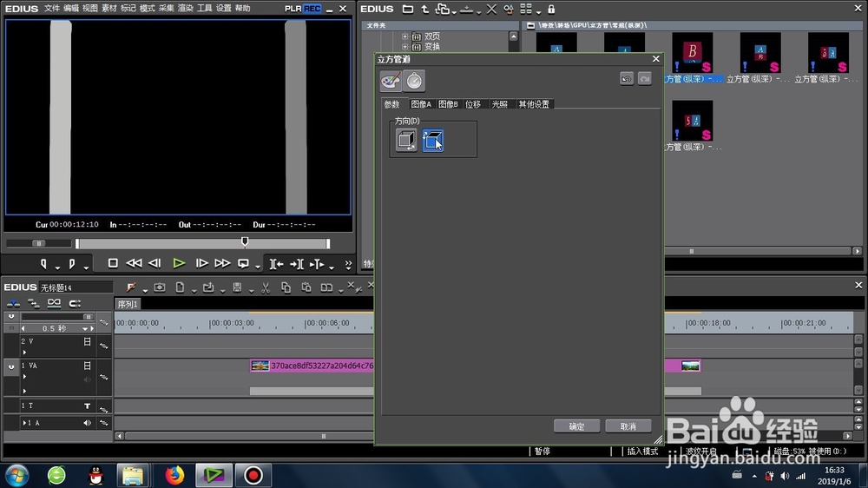Step back one frame
Screen dimensions: 868x488
coord(155,263)
